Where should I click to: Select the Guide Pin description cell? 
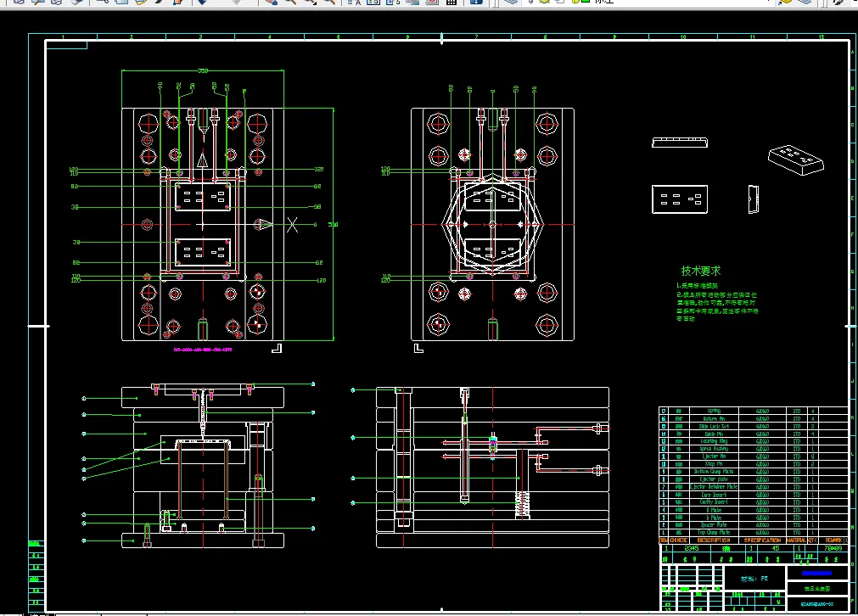click(x=714, y=434)
